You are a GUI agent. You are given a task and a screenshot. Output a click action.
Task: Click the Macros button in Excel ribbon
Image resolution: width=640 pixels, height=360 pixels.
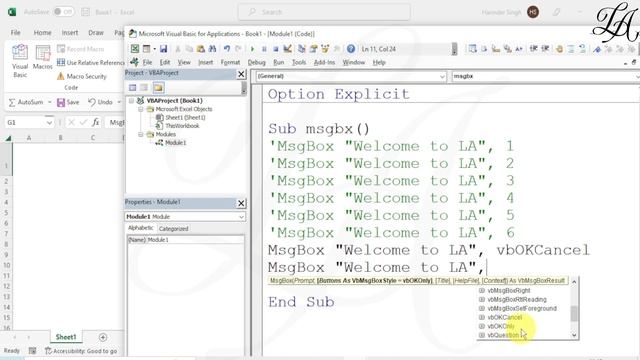coord(42,58)
